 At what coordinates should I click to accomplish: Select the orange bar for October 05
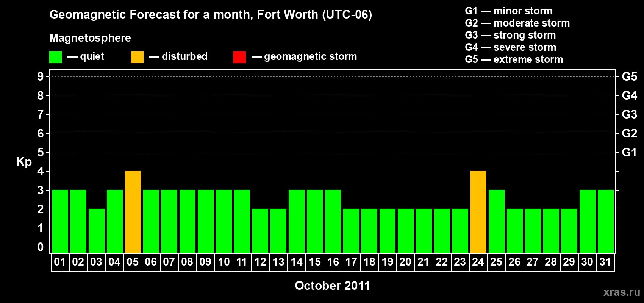(x=133, y=212)
